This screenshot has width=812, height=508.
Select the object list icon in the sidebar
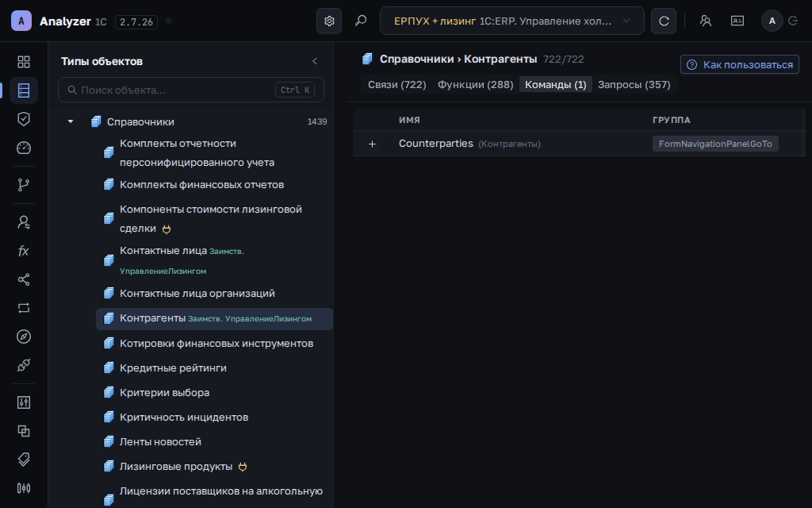[24, 90]
